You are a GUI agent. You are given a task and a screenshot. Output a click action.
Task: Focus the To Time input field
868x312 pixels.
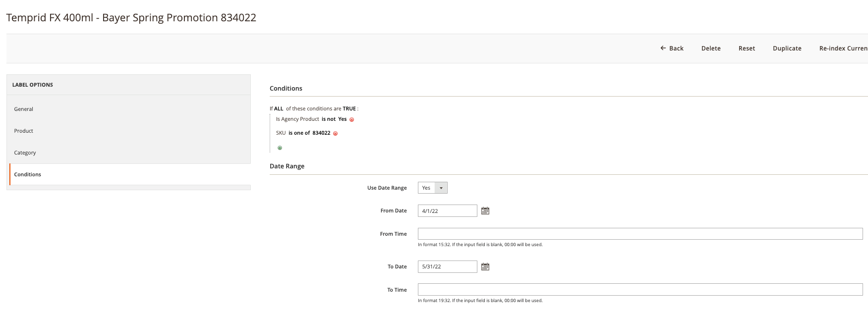coord(640,290)
